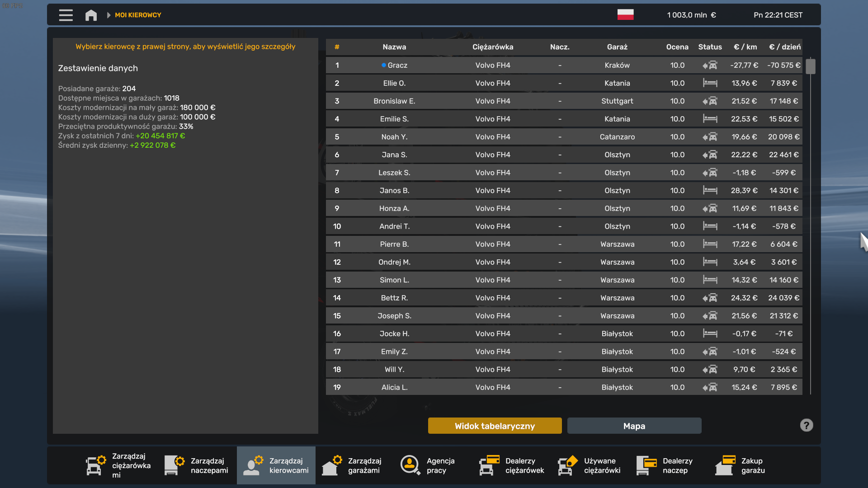Click the Polish flag icon
The height and width of the screenshot is (488, 868).
625,15
